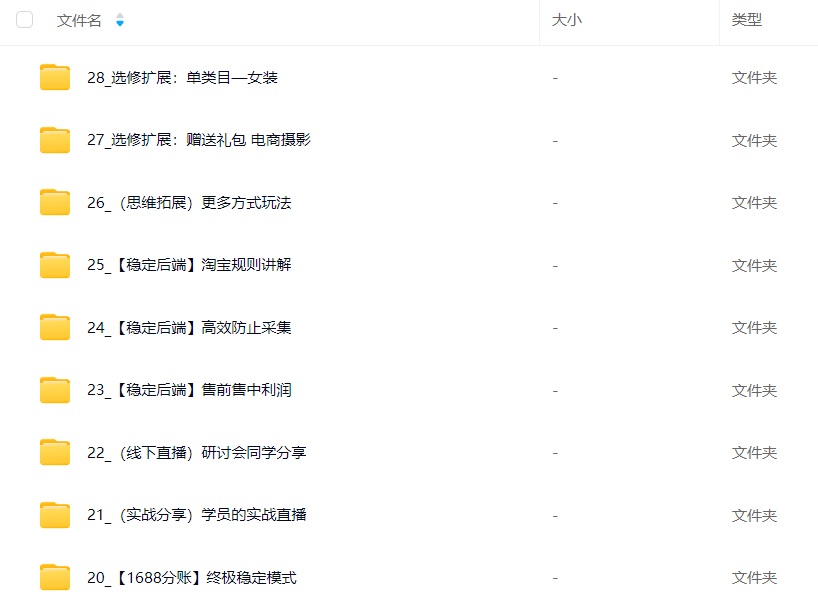818x615 pixels.
Task: Open folder icon for 26_(思维拓展)更多方式玩法
Action: coord(55,202)
